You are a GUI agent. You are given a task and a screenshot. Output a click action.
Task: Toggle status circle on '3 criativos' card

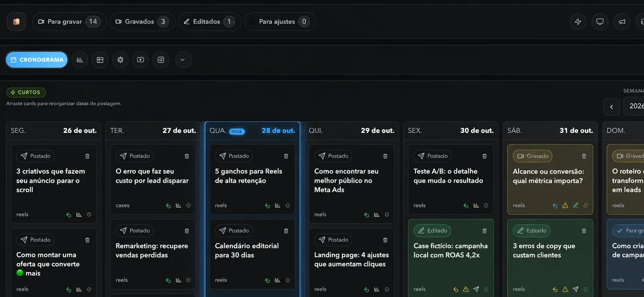[x=89, y=215]
